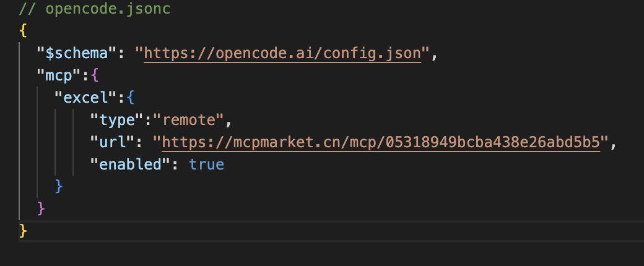Screen dimensions: 644x266
Task: Click the "type" property key
Action: pos(112,120)
